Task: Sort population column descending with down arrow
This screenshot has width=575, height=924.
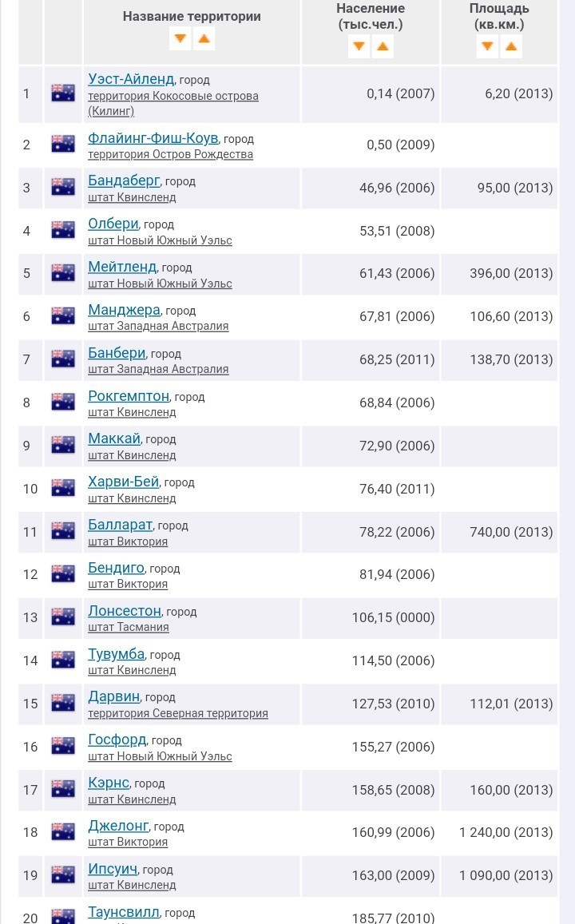Action: 359,46
